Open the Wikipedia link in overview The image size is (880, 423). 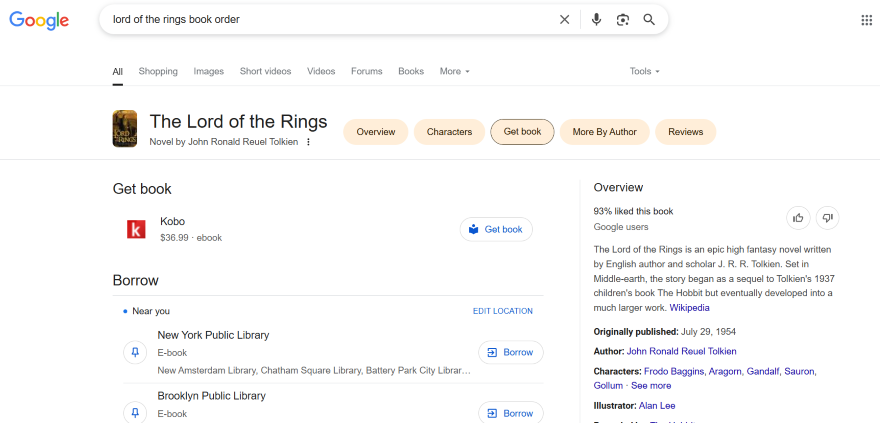pyautogui.click(x=689, y=308)
